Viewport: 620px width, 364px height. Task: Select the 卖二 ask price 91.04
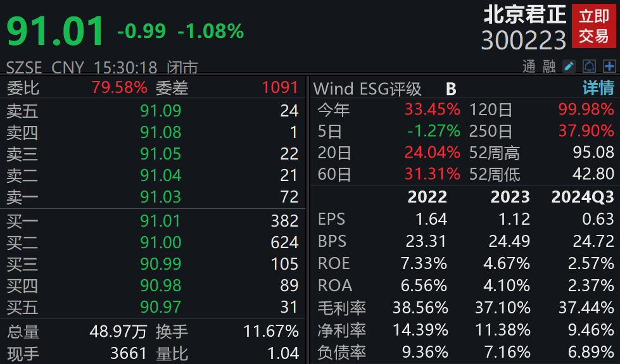(160, 175)
